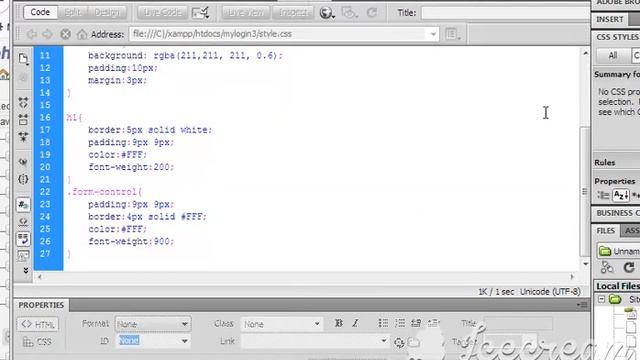The height and width of the screenshot is (360, 640).
Task: Click line 22 with the .form-control selector
Action: tap(104, 192)
